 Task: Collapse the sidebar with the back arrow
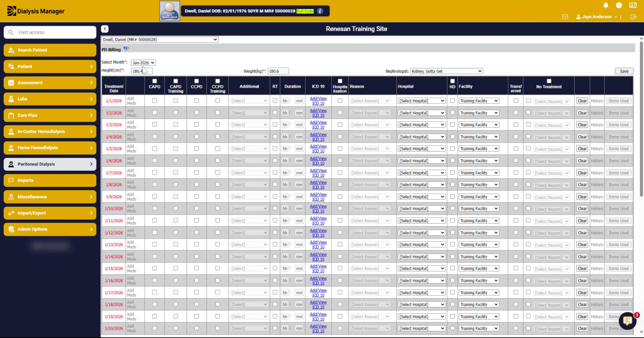tap(105, 29)
